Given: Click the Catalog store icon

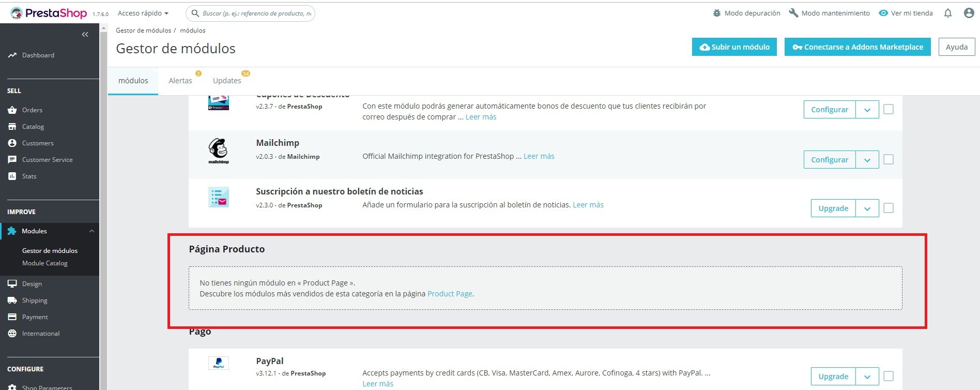Looking at the screenshot, I should pyautogui.click(x=12, y=127).
